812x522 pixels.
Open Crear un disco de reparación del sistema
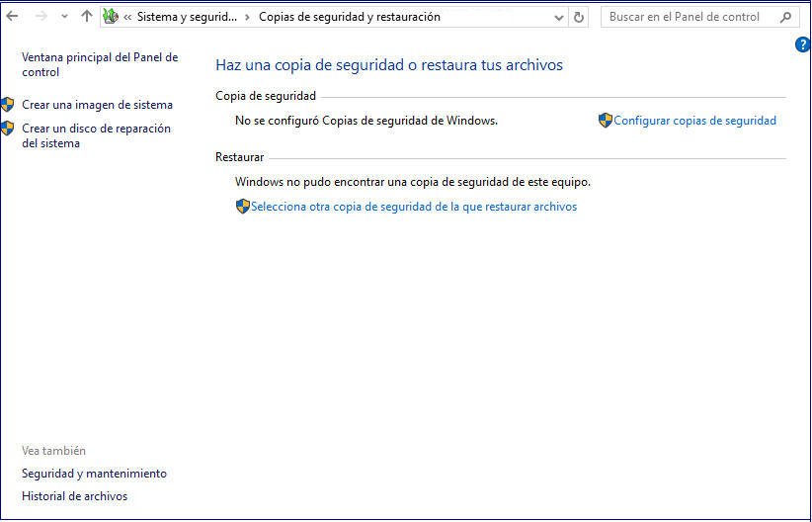pyautogui.click(x=97, y=135)
